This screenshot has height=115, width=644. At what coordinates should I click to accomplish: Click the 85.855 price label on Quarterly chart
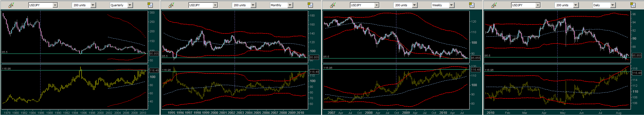point(154,54)
